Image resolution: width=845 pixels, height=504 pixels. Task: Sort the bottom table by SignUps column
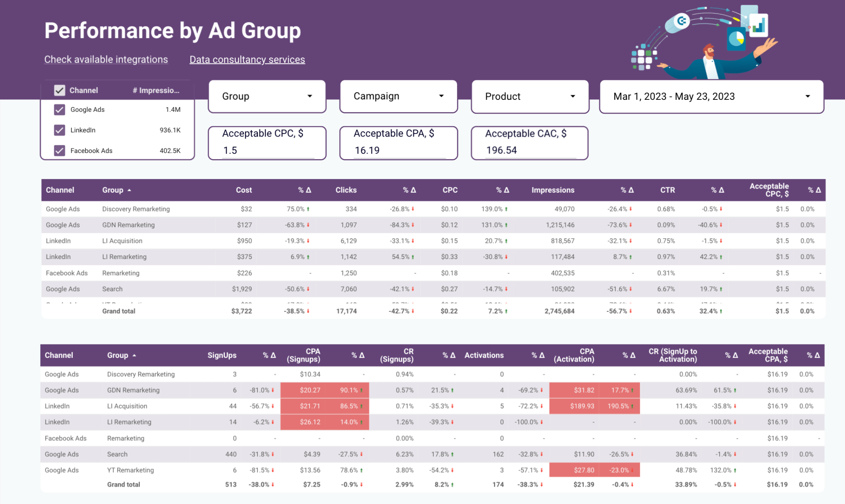tap(222, 355)
